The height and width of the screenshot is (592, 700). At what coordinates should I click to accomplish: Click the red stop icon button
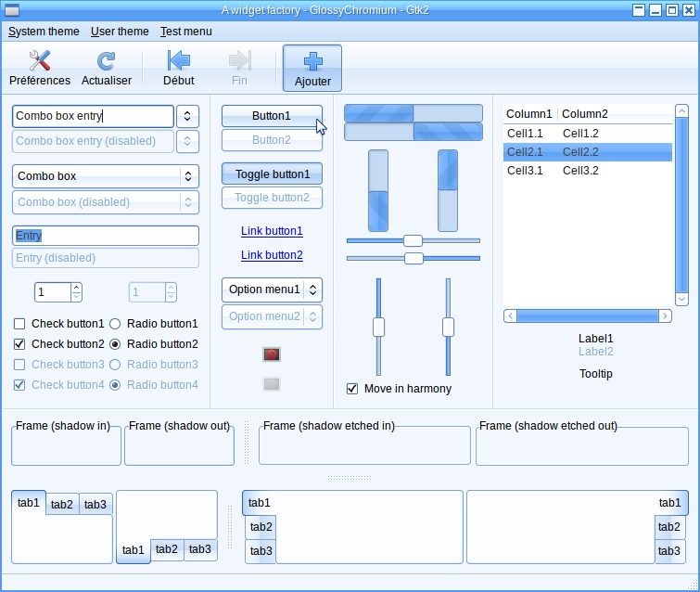(x=272, y=354)
